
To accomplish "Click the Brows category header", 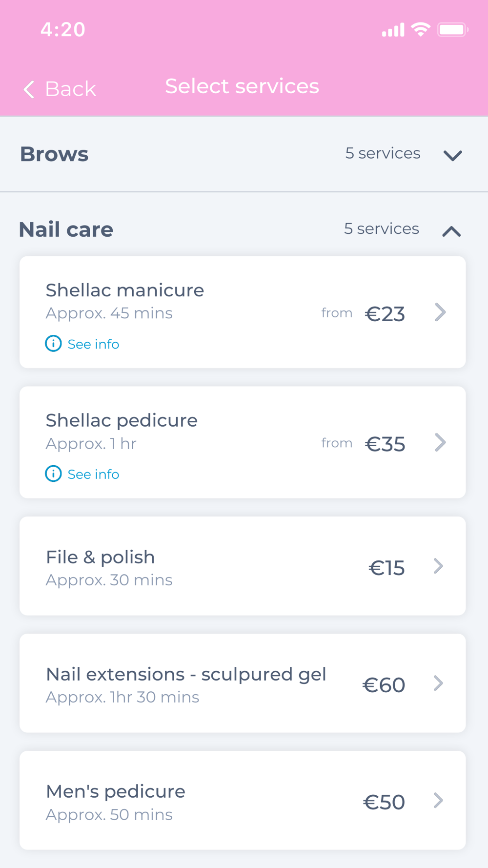I will 55,154.
